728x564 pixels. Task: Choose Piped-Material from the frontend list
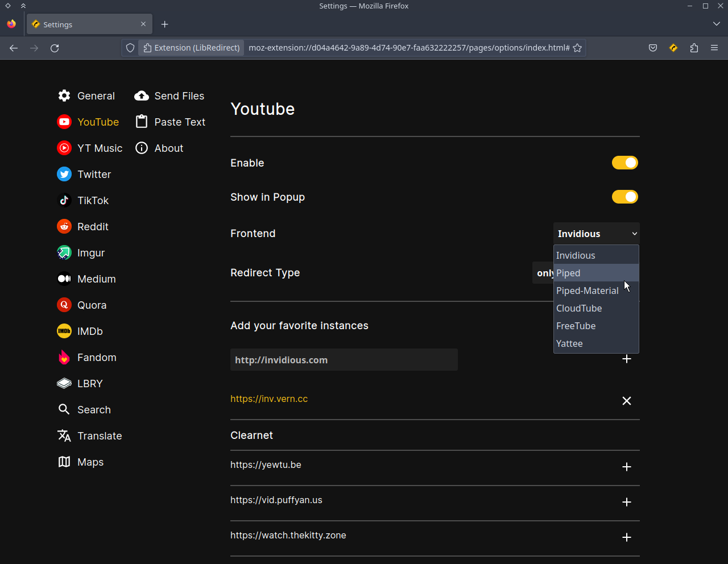(596, 291)
